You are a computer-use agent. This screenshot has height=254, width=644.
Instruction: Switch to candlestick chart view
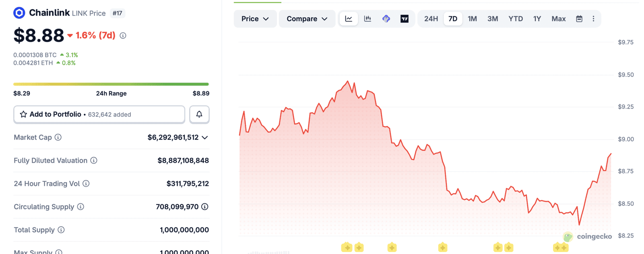[x=367, y=19]
